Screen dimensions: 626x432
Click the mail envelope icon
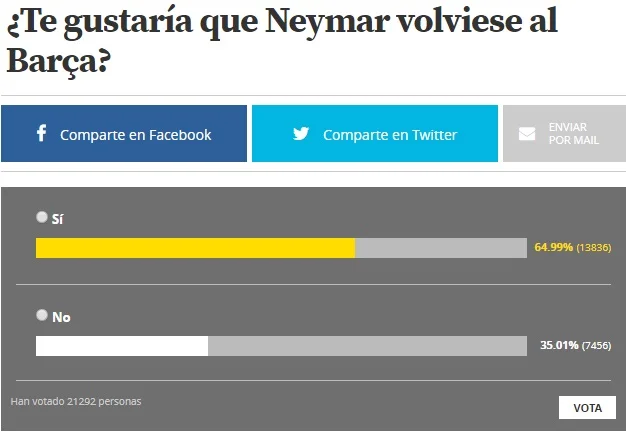coord(527,134)
